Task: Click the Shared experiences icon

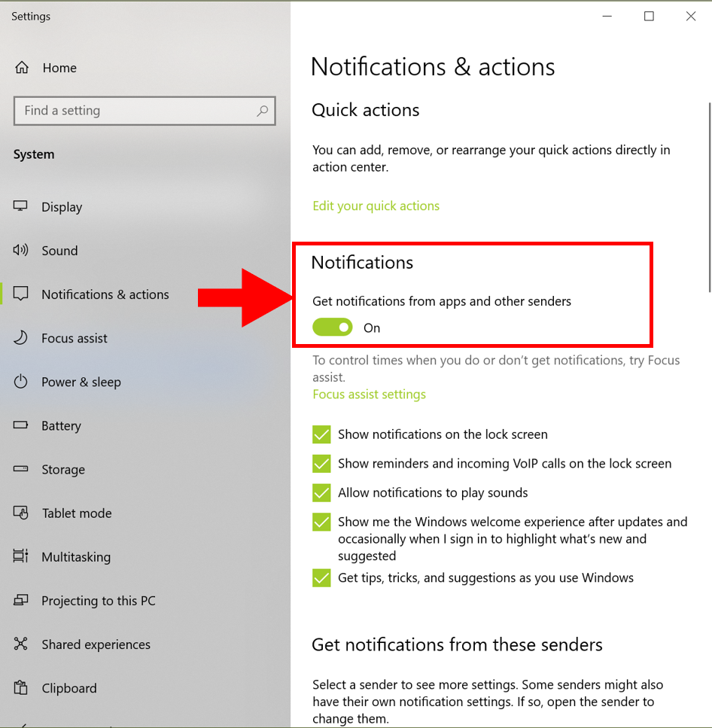Action: click(x=20, y=644)
